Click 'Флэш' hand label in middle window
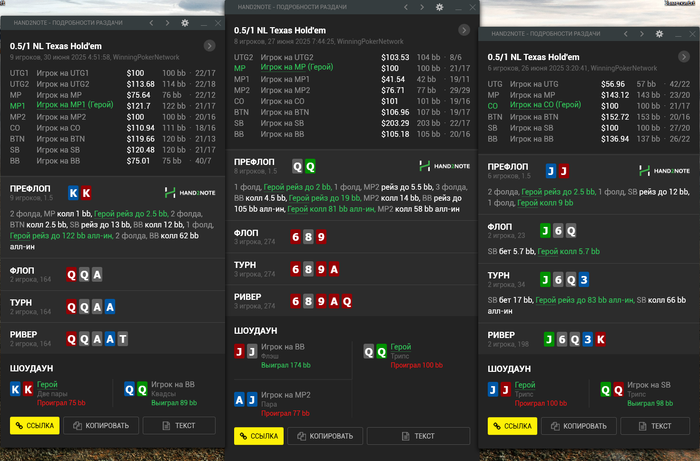700x461 pixels. pyautogui.click(x=270, y=356)
